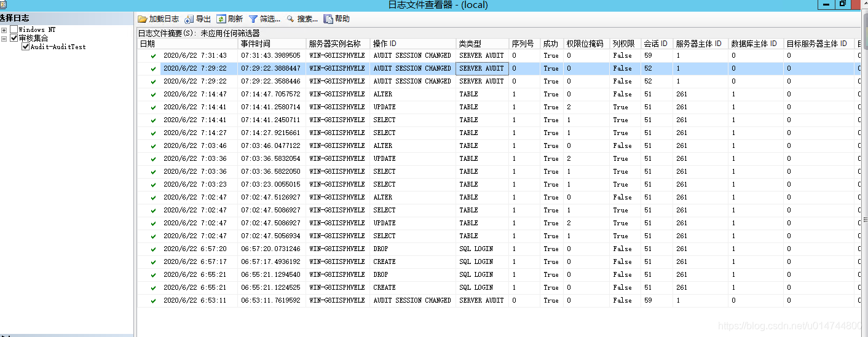The height and width of the screenshot is (337, 868).
Task: Click green check icon in 06:53:11.7619592 row
Action: (153, 301)
